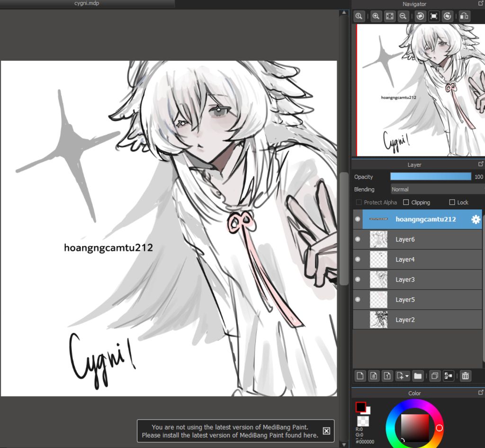This screenshot has height=448, width=485.
Task: Click the canvas scroll down arrow
Action: pos(344,444)
